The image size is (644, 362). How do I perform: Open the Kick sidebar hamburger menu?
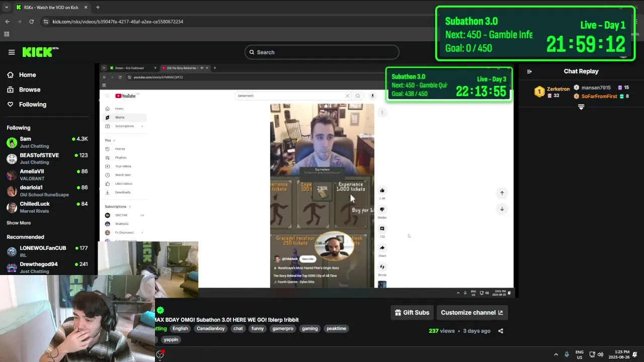click(12, 52)
